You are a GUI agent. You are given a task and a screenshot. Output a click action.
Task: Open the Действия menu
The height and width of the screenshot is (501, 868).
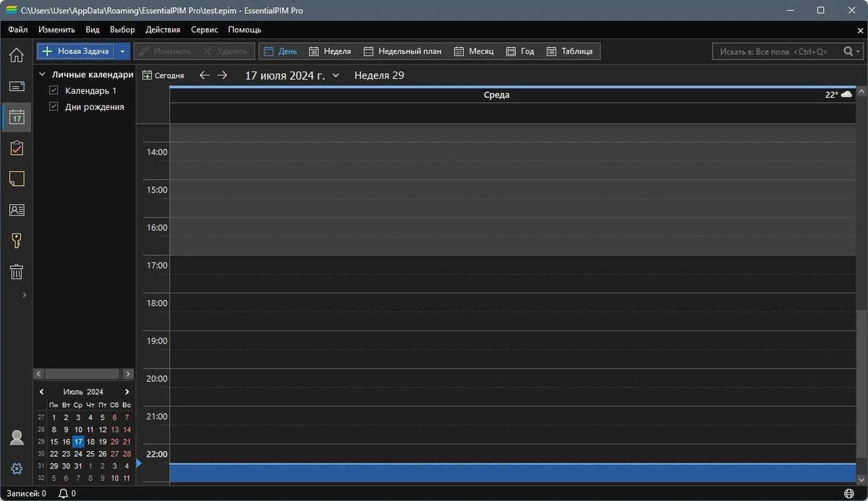[163, 30]
